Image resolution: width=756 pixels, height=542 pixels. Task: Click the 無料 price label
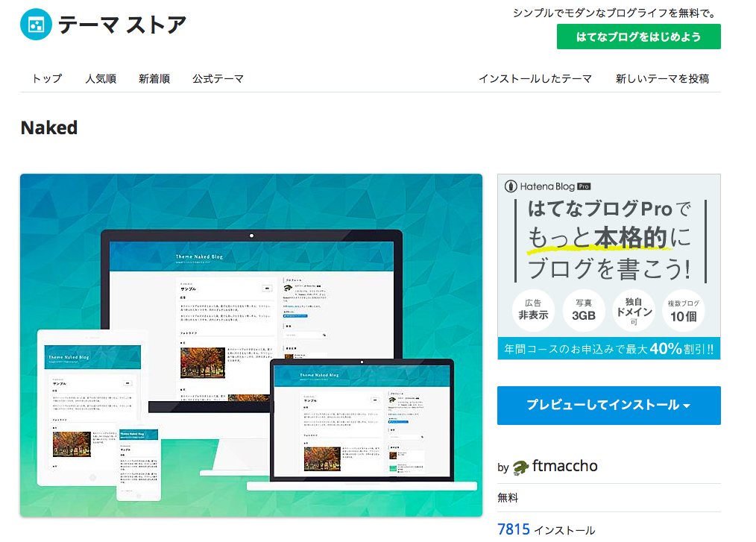(x=508, y=498)
